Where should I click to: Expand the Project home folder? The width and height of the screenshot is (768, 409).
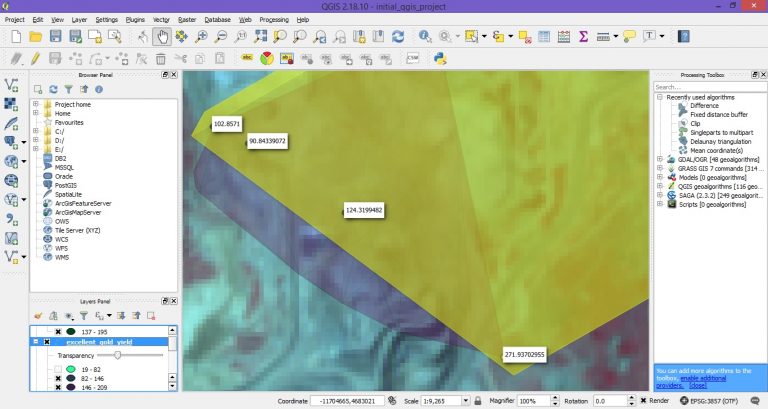click(x=35, y=104)
